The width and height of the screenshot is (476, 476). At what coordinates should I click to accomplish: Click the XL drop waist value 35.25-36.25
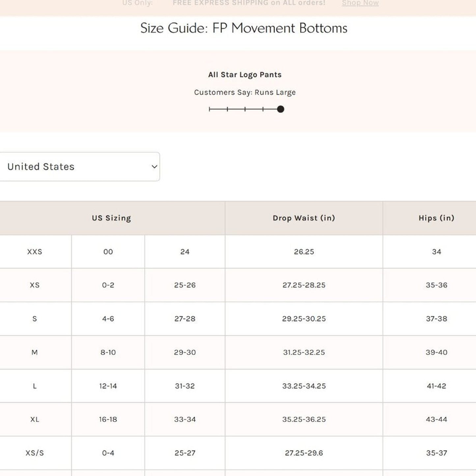tap(303, 419)
